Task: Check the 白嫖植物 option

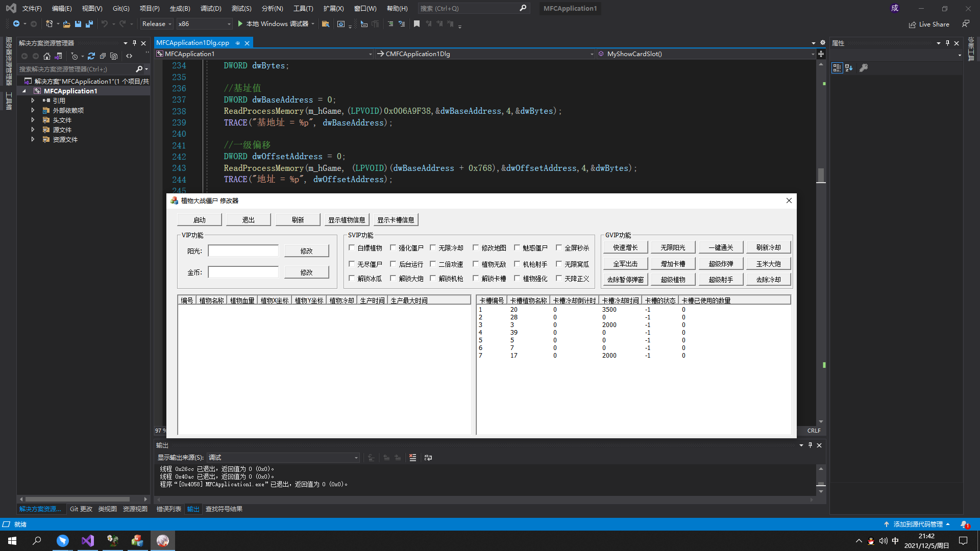Action: click(x=352, y=248)
